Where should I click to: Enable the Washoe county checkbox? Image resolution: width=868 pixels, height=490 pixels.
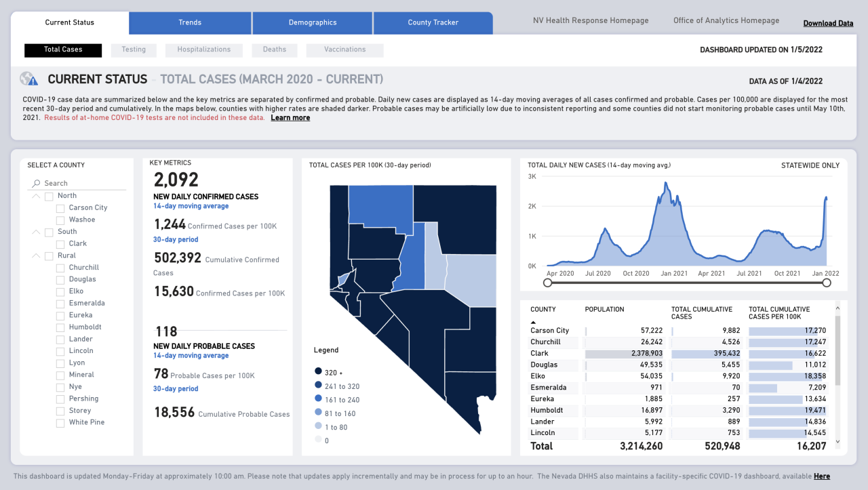[61, 220]
